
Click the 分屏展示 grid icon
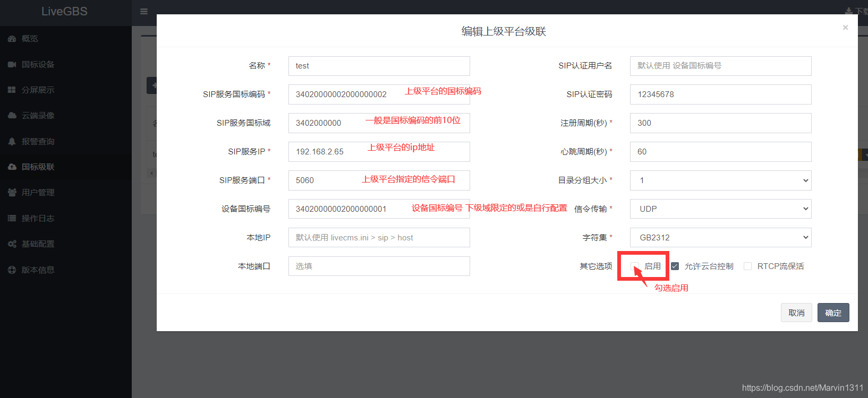click(x=12, y=90)
